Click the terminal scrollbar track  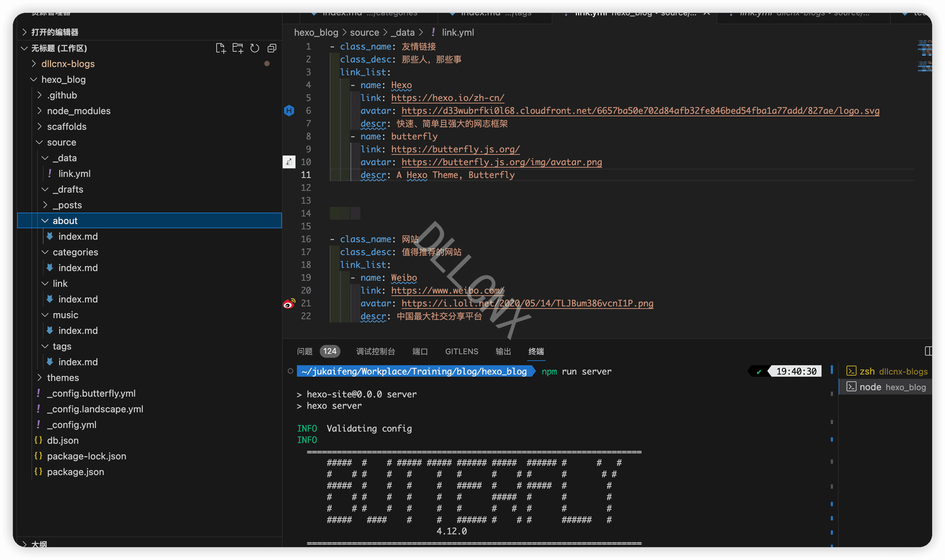[x=832, y=457]
